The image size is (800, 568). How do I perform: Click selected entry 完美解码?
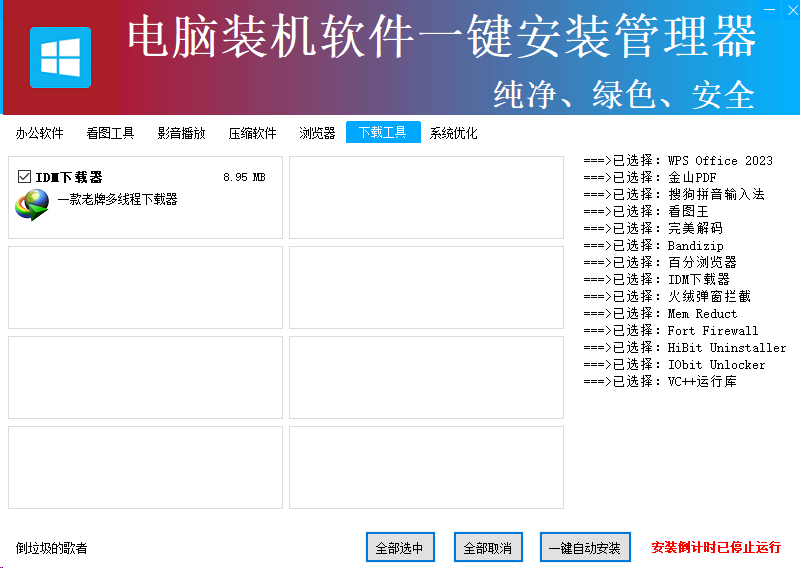coord(653,228)
